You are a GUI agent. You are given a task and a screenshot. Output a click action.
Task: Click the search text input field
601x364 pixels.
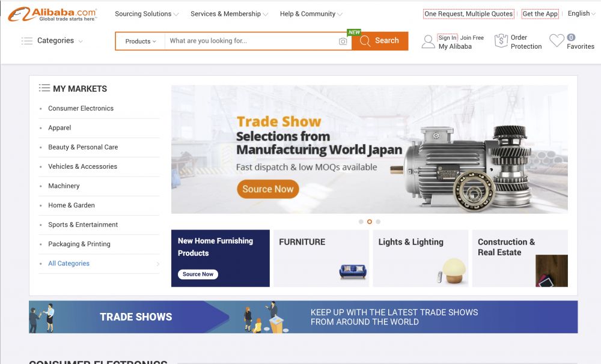(251, 41)
